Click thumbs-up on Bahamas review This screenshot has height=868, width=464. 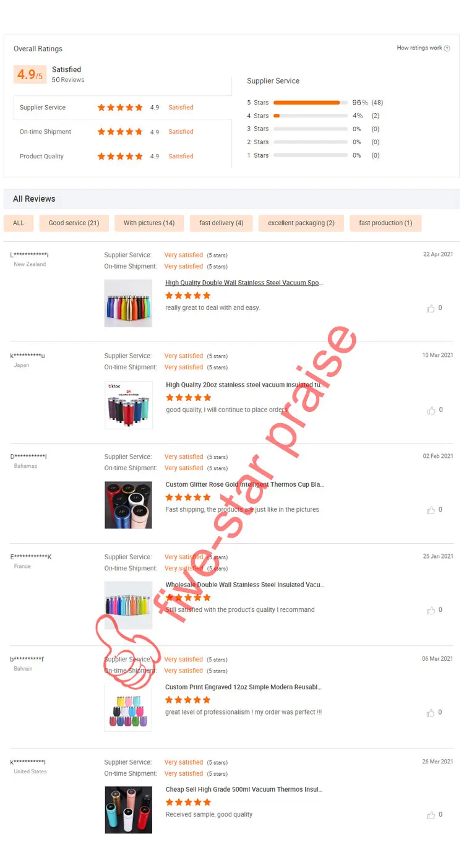pyautogui.click(x=431, y=510)
